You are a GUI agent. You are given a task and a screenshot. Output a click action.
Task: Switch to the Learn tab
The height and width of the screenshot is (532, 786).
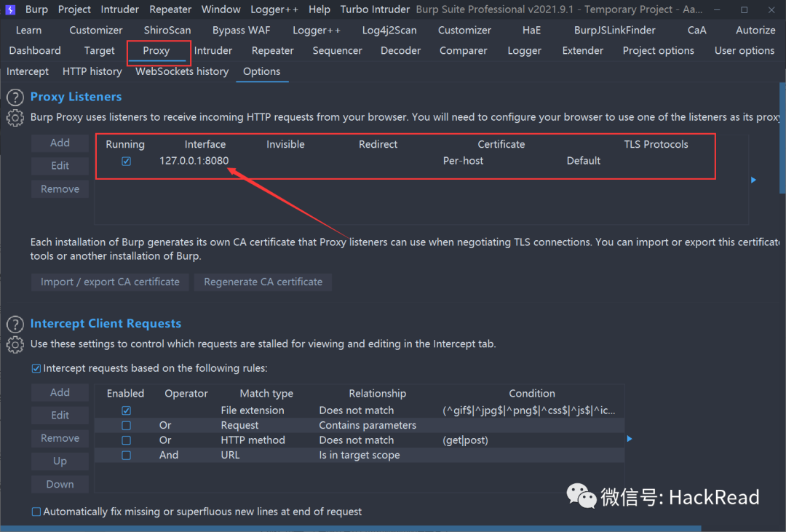click(x=28, y=30)
